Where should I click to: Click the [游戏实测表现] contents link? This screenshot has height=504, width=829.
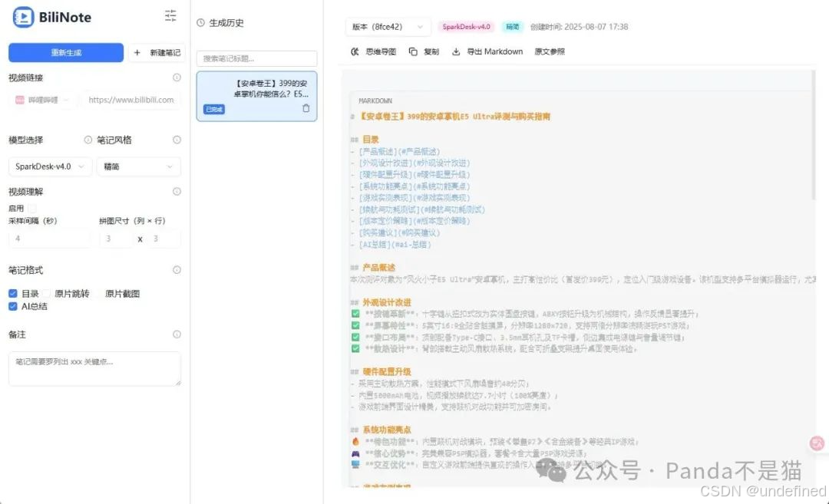tap(414, 198)
